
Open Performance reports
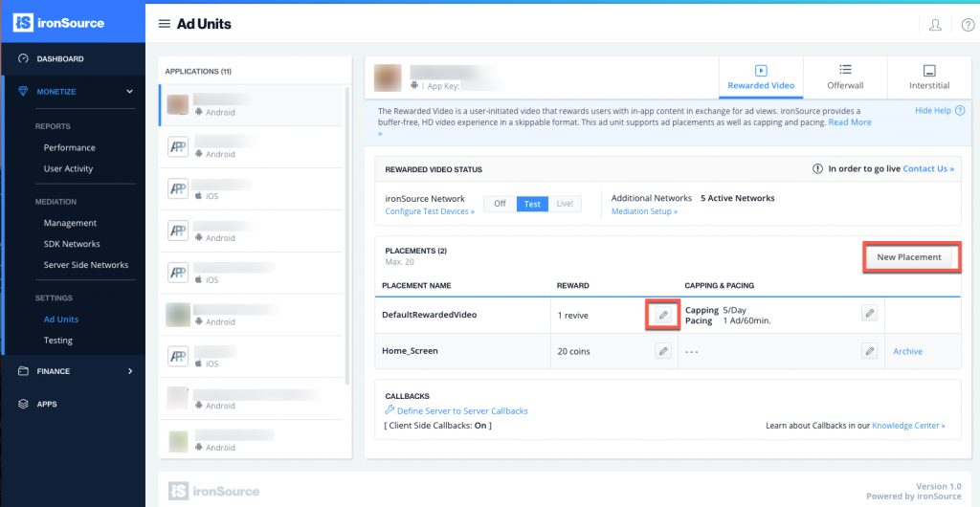point(69,148)
